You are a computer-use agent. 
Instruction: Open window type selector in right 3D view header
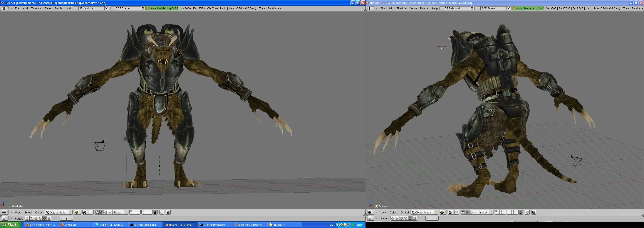click(x=370, y=212)
